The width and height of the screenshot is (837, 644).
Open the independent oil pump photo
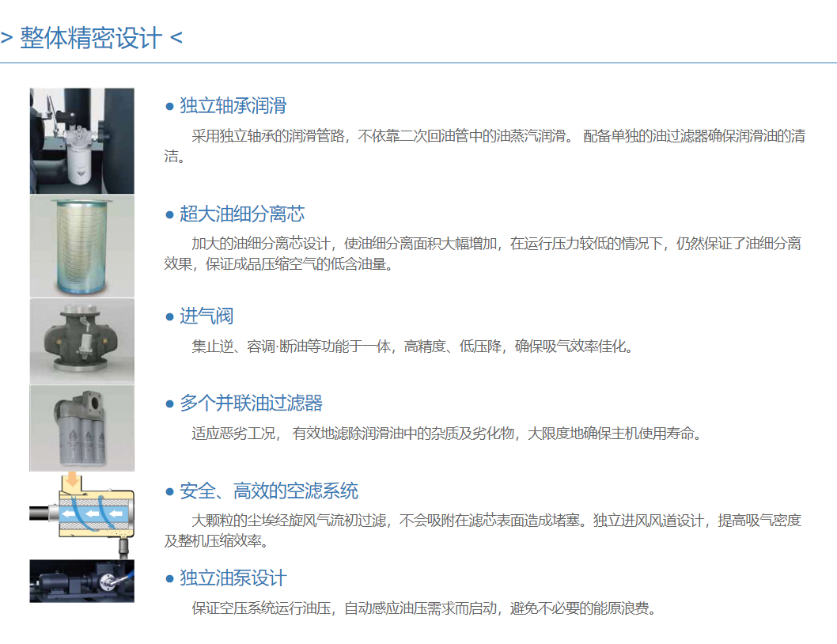coord(82,581)
